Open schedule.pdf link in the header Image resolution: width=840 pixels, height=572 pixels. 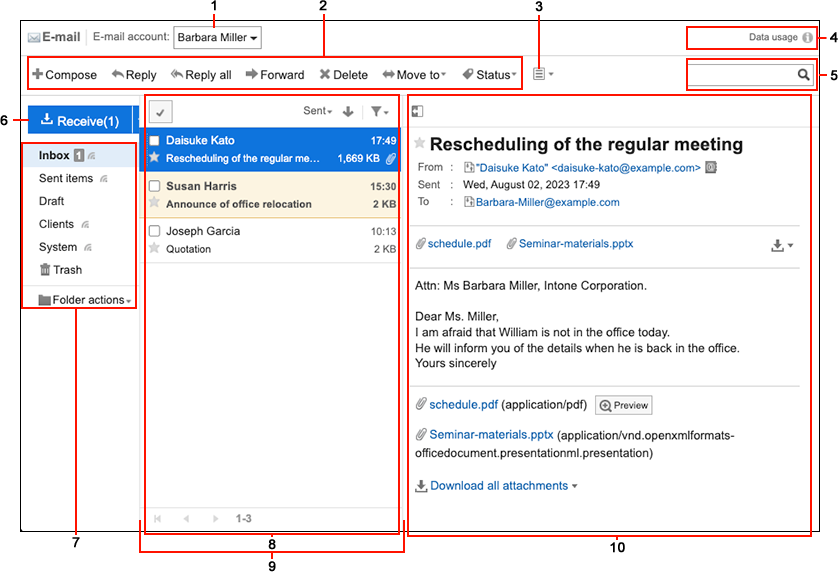click(x=459, y=244)
